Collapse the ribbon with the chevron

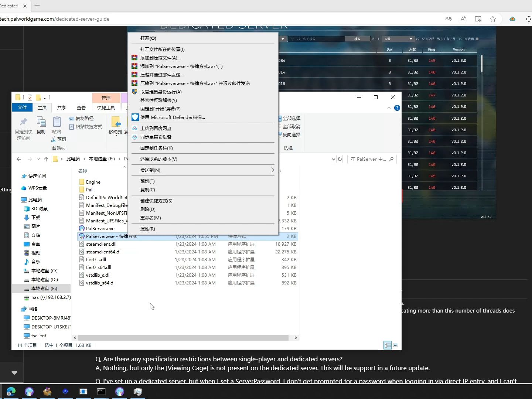coord(389,108)
